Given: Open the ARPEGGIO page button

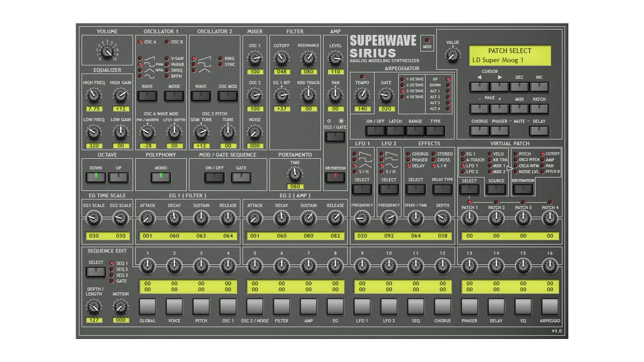Looking at the screenshot, I should coord(550,307).
